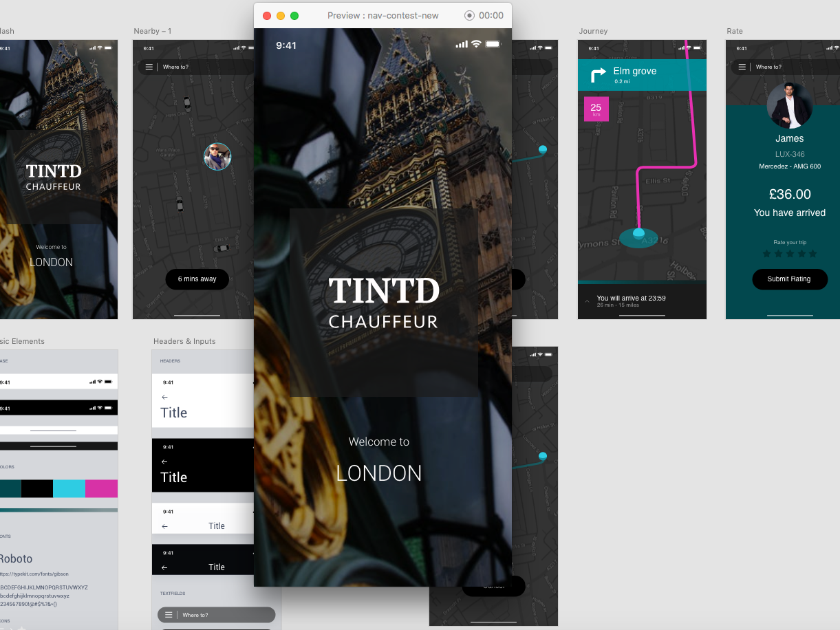Image resolution: width=840 pixels, height=630 pixels.
Task: Click Where to? field on Nearby – 1 artboard
Action: point(197,67)
